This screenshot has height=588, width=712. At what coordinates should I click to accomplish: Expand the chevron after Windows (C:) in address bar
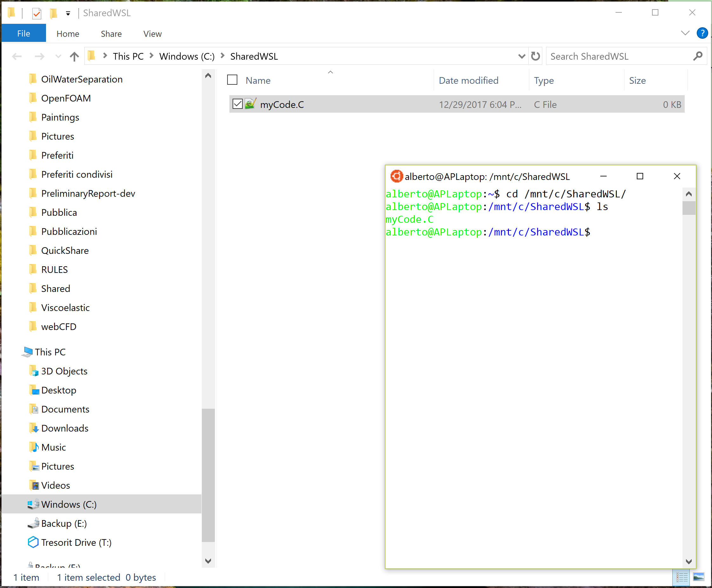tap(222, 56)
